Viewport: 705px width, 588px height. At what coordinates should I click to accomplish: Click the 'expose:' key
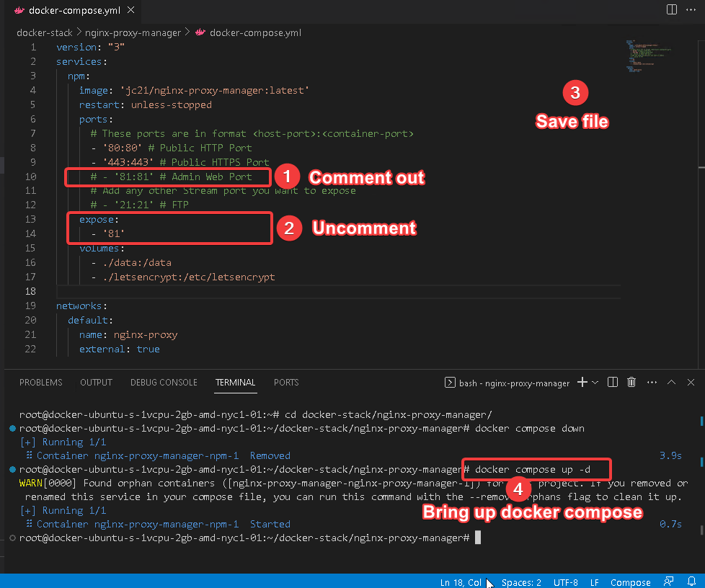pyautogui.click(x=99, y=219)
